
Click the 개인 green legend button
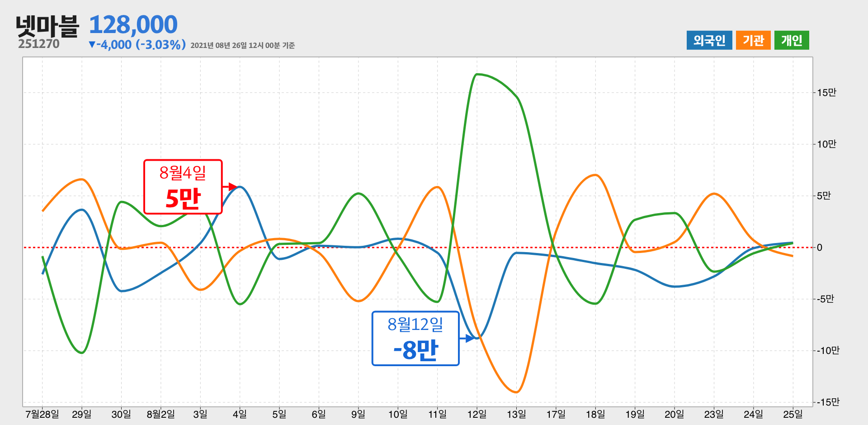[x=792, y=40]
